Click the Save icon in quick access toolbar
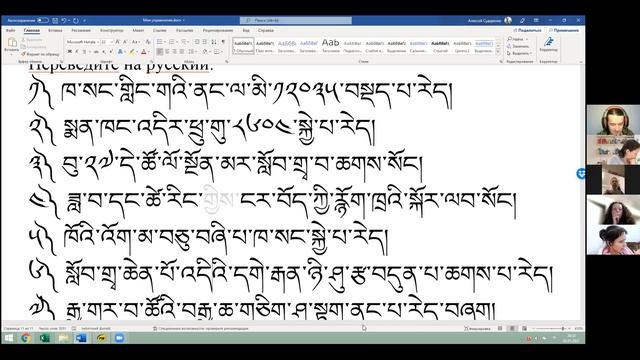Image resolution: width=640 pixels, height=360 pixels. tap(55, 20)
